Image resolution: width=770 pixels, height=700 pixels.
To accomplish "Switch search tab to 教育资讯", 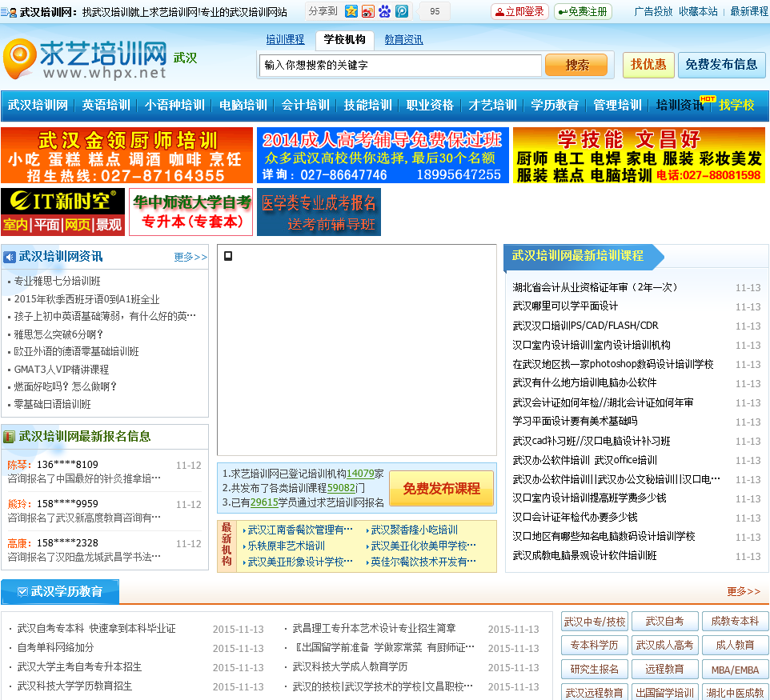I will pyautogui.click(x=403, y=40).
